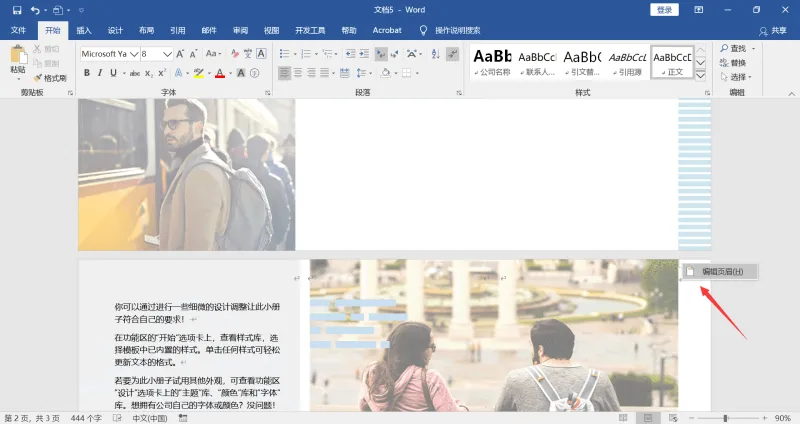Toggle italic formatting
The height and width of the screenshot is (424, 800).
coord(100,73)
